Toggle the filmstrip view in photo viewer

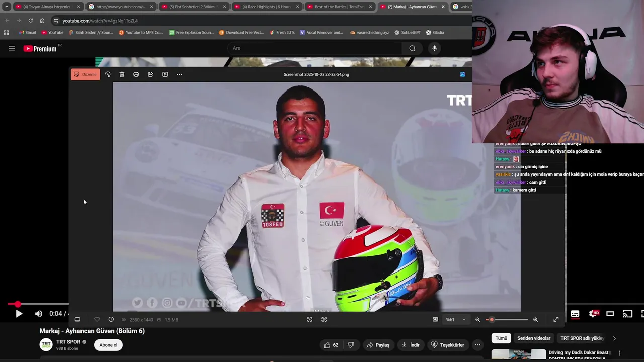coord(77,319)
